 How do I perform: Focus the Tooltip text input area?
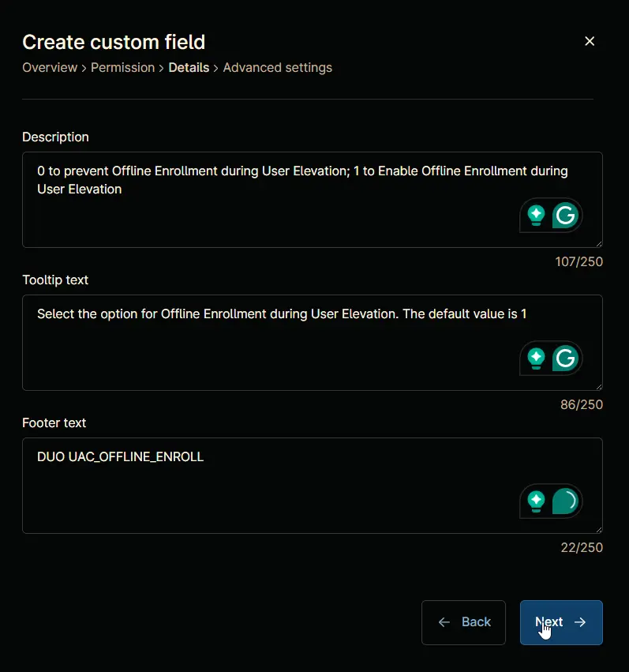313,343
